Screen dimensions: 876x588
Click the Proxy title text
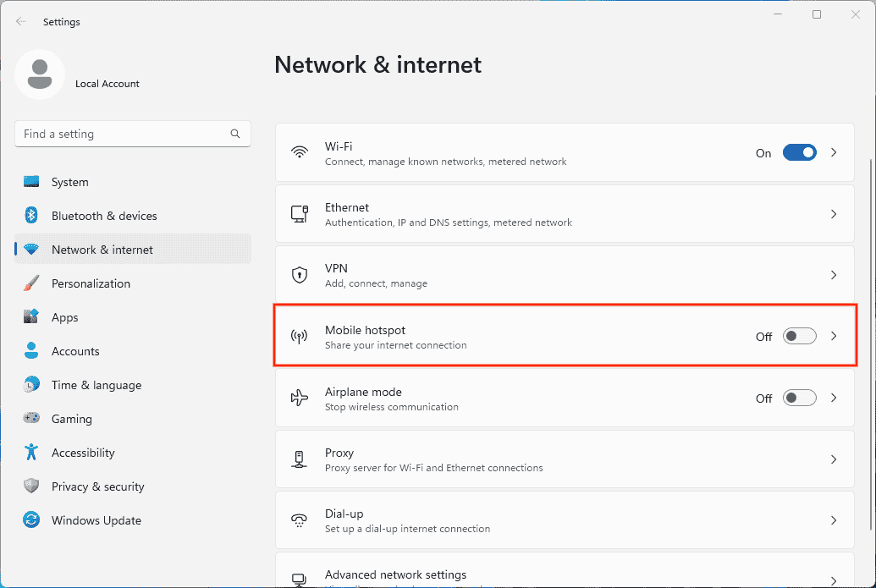click(x=339, y=453)
